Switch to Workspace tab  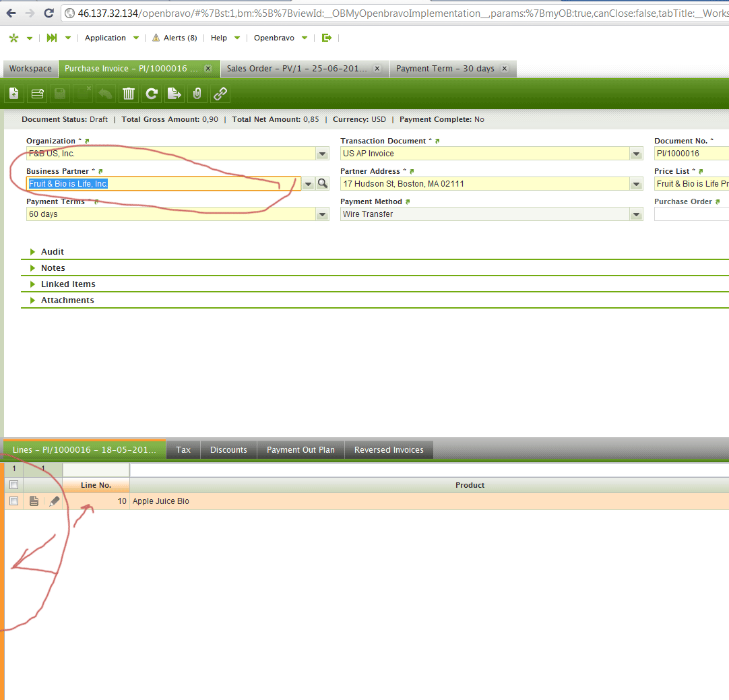31,68
